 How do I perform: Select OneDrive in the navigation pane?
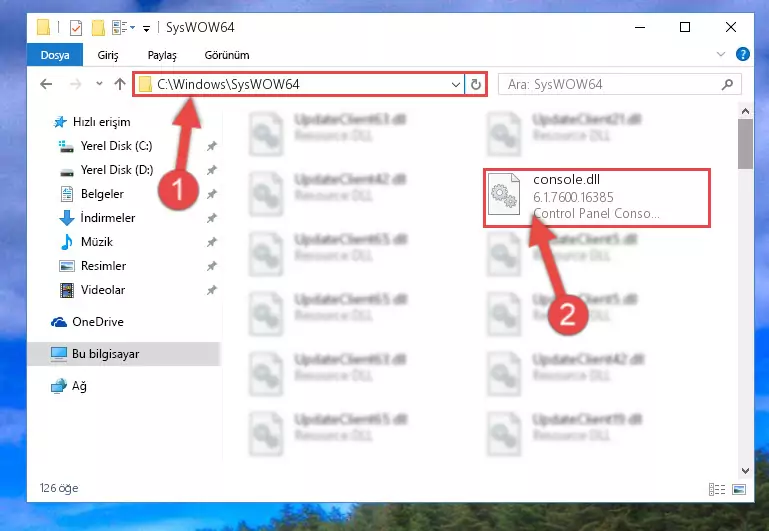click(x=87, y=322)
